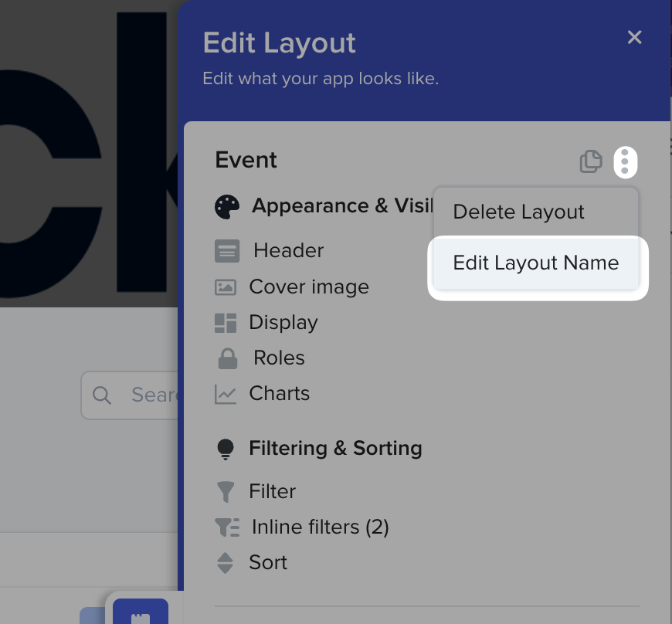Click the Display layout icon
The width and height of the screenshot is (672, 624).
(x=226, y=323)
